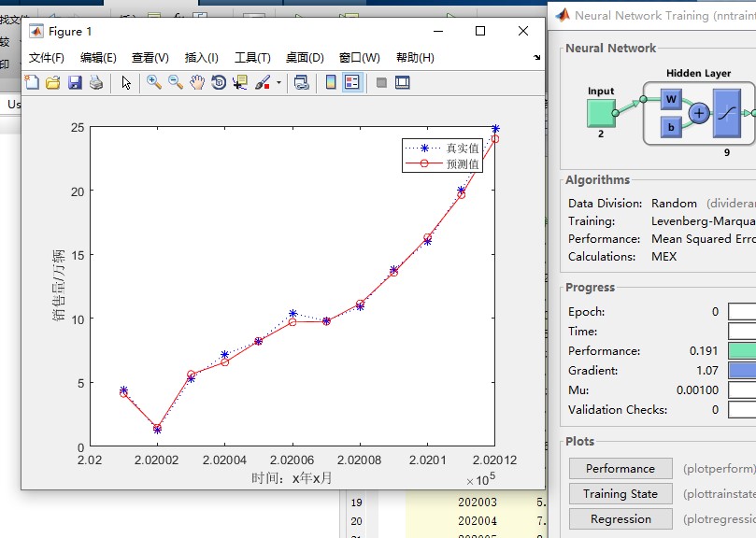
Task: Click the Performance plot button
Action: tap(620, 468)
